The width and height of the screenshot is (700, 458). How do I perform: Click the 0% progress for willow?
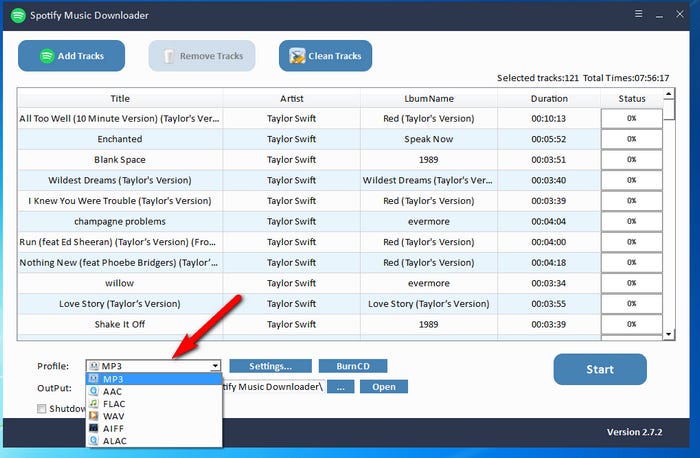point(631,283)
